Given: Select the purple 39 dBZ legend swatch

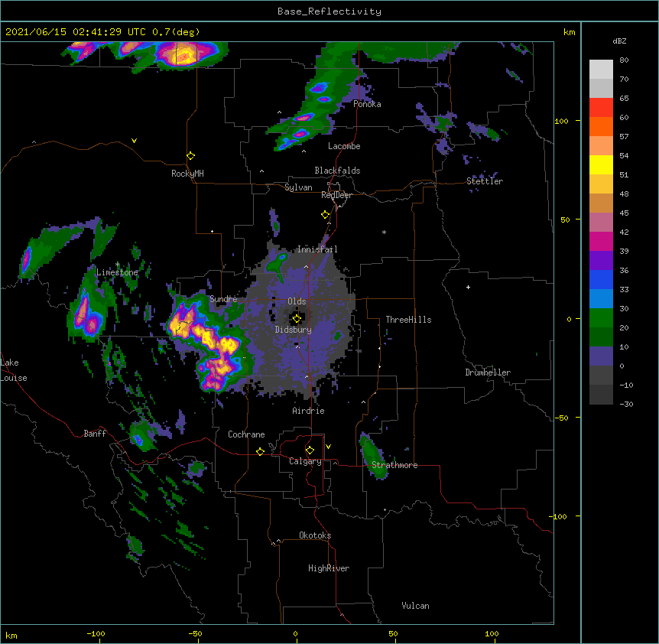Looking at the screenshot, I should point(601,260).
